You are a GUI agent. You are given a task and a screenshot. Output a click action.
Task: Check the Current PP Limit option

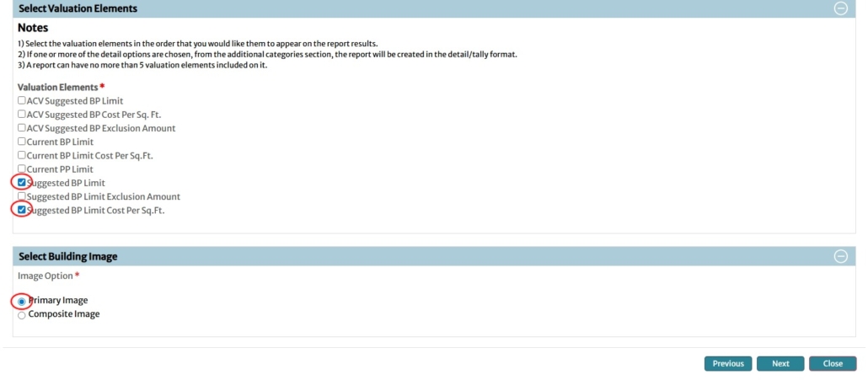coord(22,169)
